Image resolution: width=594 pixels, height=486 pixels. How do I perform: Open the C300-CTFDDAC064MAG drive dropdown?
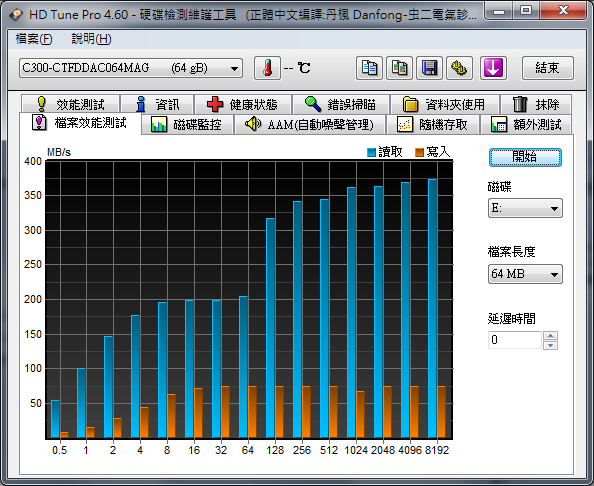click(x=131, y=68)
